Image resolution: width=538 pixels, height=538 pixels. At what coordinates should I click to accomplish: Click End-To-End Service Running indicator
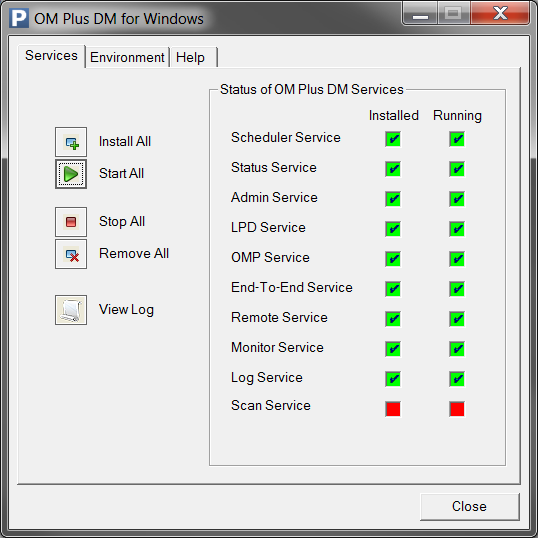(x=457, y=289)
